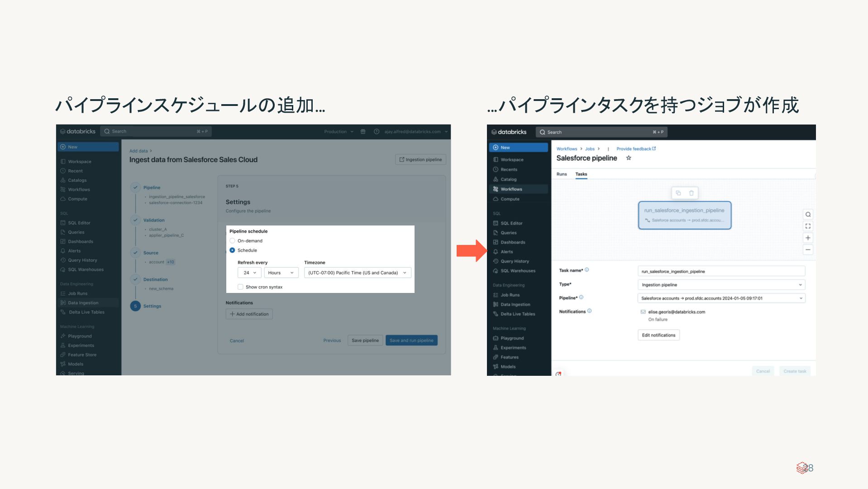This screenshot has height=489, width=868.
Task: Click the Task name info icon
Action: 587,270
